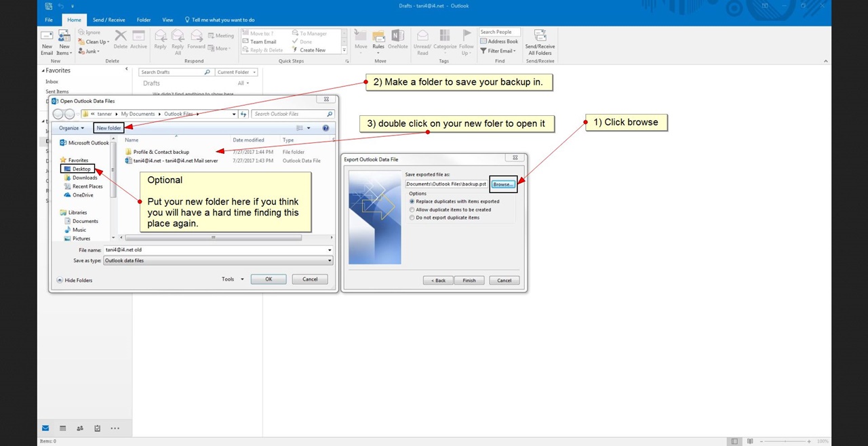Open the Rules icon in the ribbon
This screenshot has width=868, height=446.
tap(378, 42)
